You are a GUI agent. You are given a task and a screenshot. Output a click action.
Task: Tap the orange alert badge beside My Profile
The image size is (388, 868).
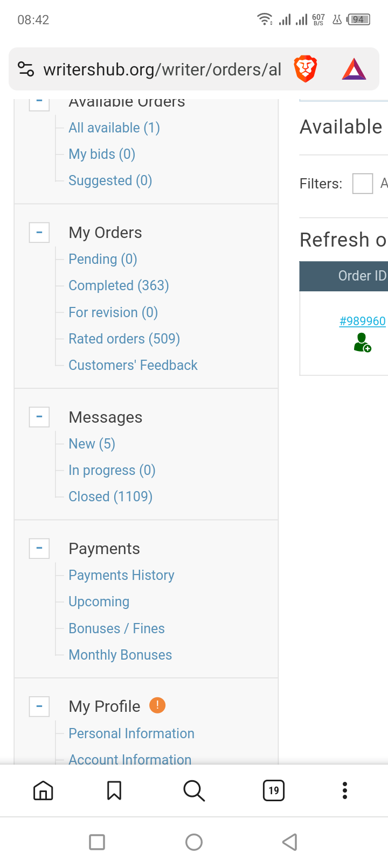[157, 705]
